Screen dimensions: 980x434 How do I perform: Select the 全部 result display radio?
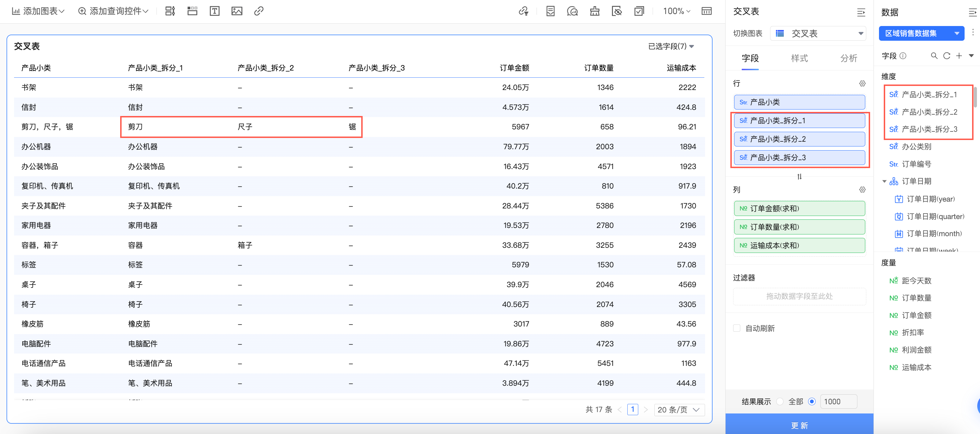pyautogui.click(x=780, y=402)
